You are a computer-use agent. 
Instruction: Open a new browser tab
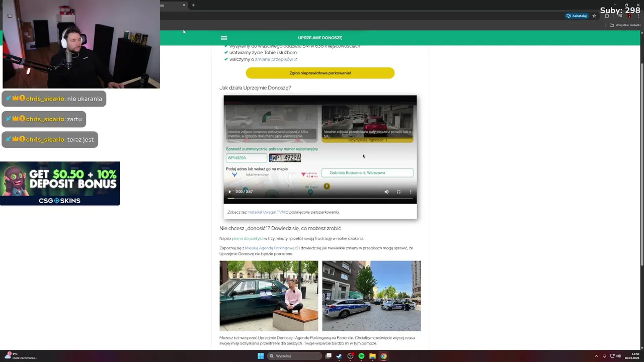193,5
